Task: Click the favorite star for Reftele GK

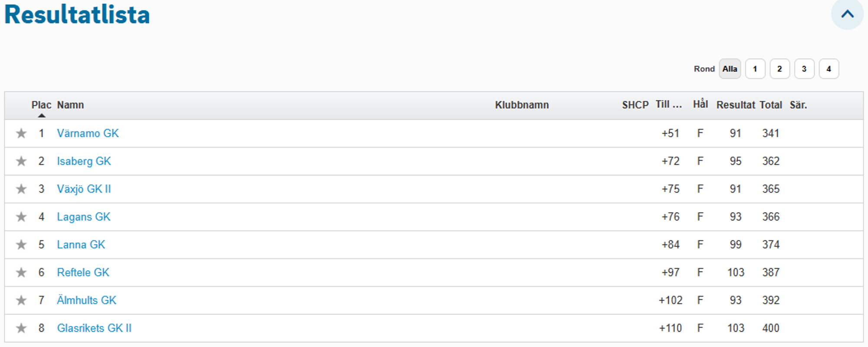Action: [21, 272]
